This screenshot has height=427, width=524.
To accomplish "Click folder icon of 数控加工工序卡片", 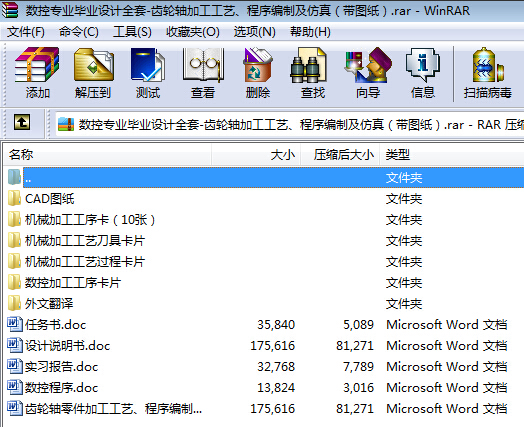I will (x=14, y=283).
